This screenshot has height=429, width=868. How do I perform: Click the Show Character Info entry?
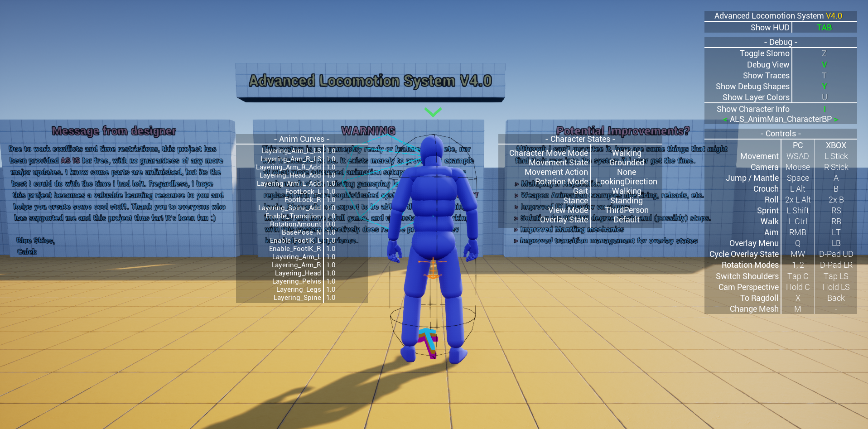753,109
